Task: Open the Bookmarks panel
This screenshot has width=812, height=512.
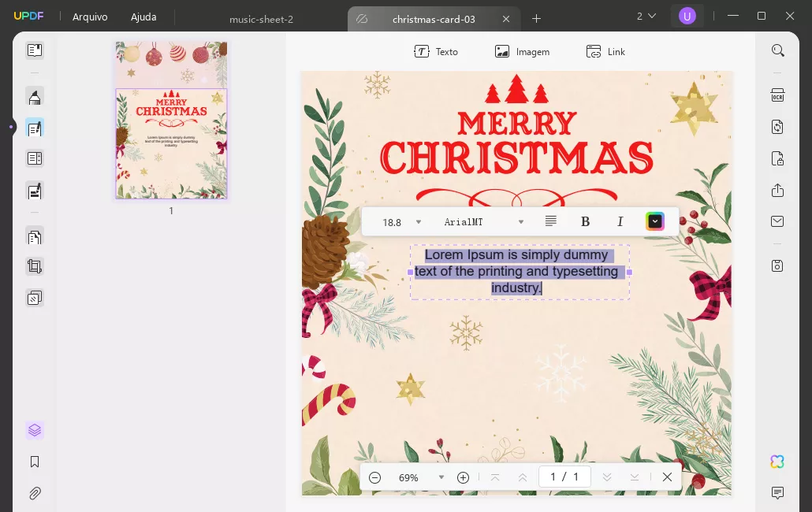Action: pyautogui.click(x=35, y=462)
